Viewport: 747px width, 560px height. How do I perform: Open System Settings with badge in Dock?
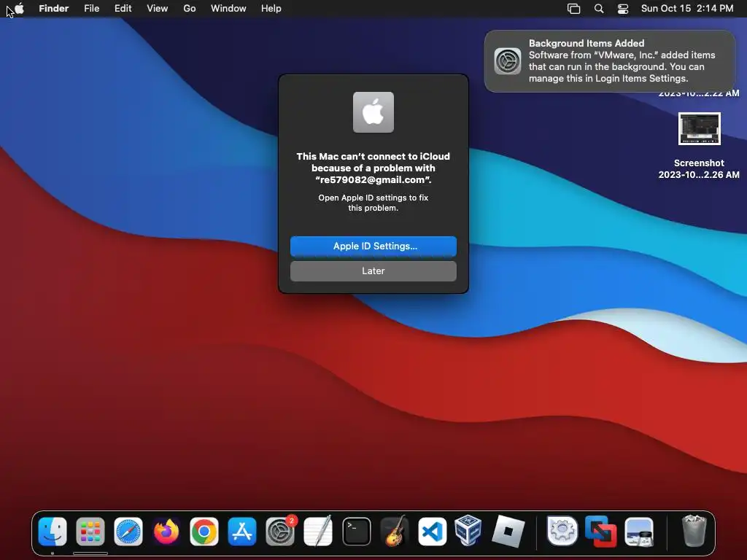click(x=280, y=532)
